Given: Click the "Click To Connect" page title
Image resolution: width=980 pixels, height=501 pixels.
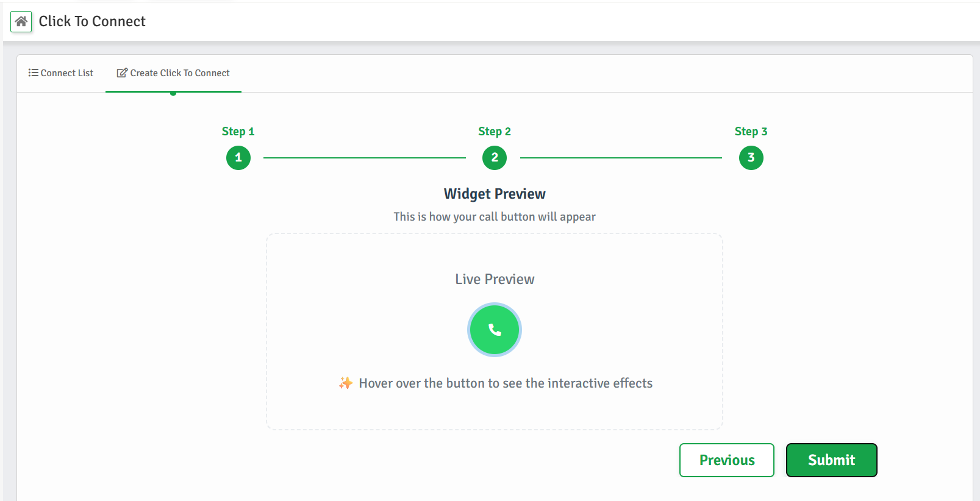Looking at the screenshot, I should click(x=92, y=21).
